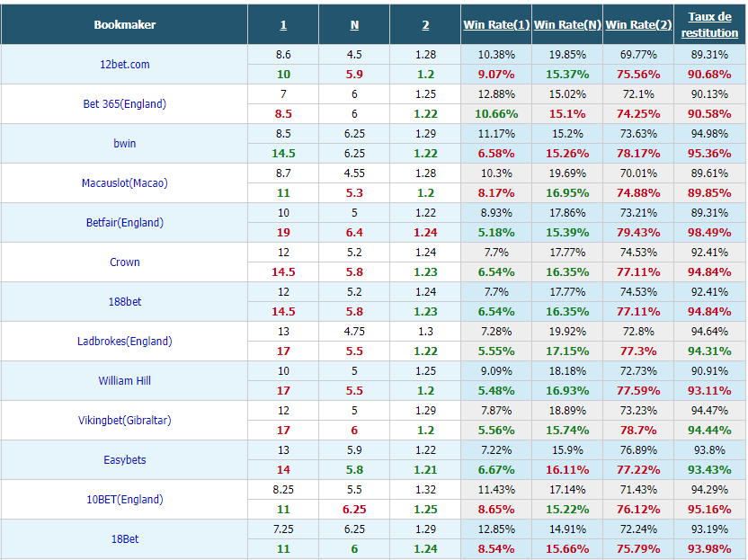
Task: Click the Taux de restitution header
Action: pyautogui.click(x=709, y=25)
